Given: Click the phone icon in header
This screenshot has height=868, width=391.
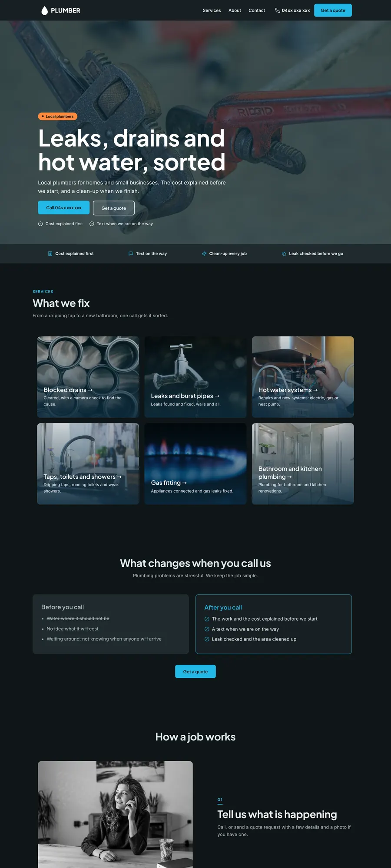Looking at the screenshot, I should (277, 10).
